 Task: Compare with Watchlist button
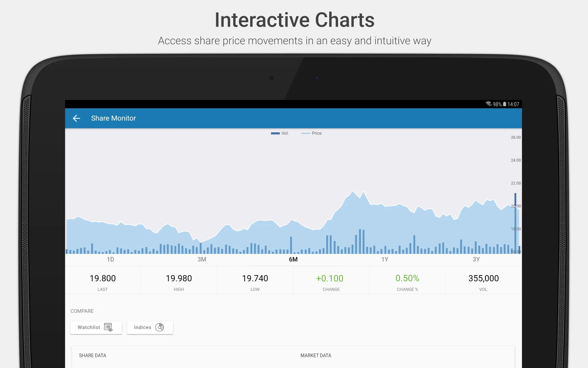(96, 328)
